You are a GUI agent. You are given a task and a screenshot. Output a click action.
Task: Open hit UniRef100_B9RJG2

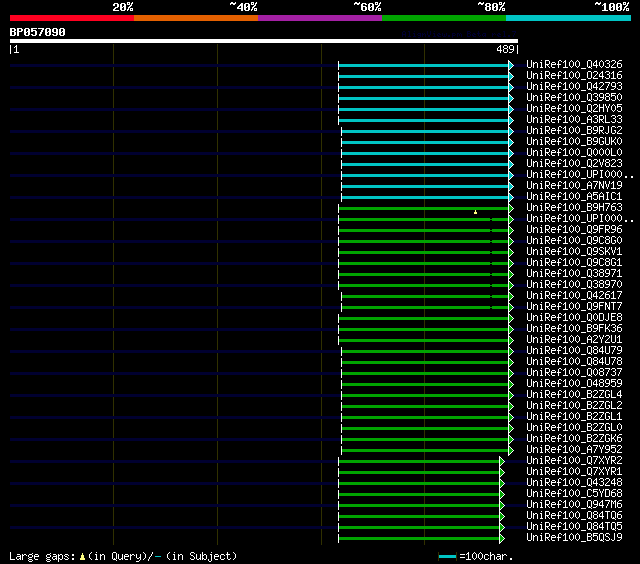574,131
